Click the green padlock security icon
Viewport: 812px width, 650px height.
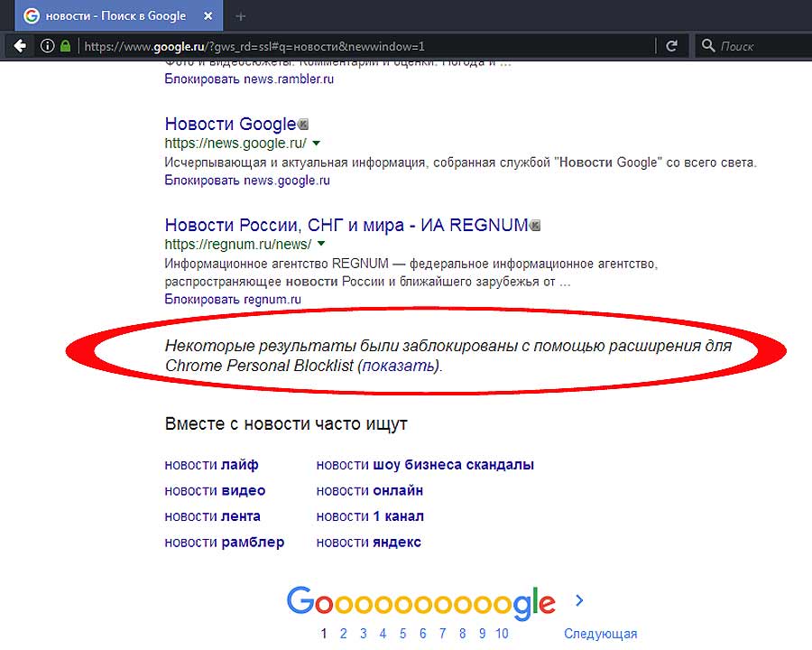click(x=65, y=46)
